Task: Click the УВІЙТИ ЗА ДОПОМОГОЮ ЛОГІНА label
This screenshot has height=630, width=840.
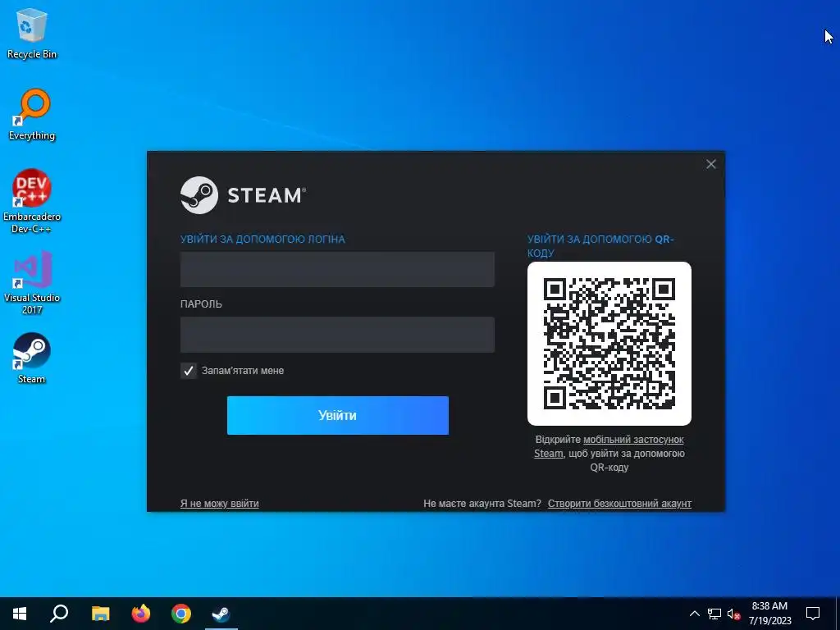Action: 262,240
